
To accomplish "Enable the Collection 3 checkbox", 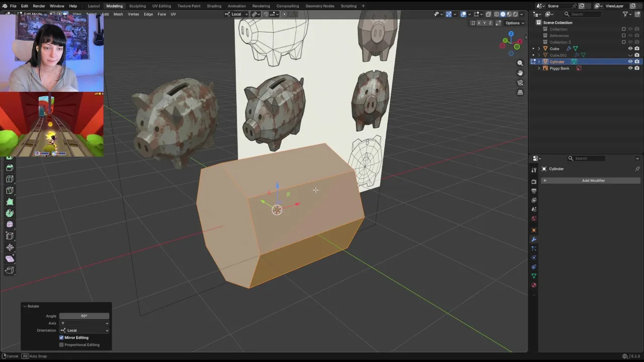I will pos(624,42).
